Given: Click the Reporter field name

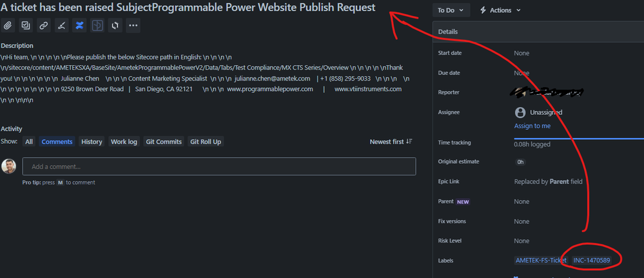Looking at the screenshot, I should [449, 92].
